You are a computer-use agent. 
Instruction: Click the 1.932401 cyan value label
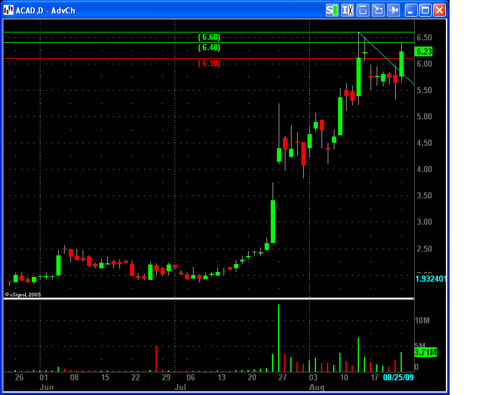click(x=431, y=279)
